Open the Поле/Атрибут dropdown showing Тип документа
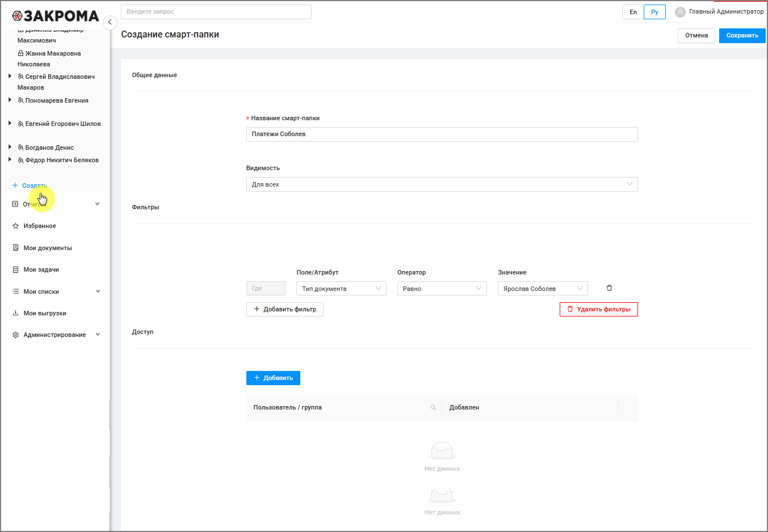768x532 pixels. coord(341,289)
